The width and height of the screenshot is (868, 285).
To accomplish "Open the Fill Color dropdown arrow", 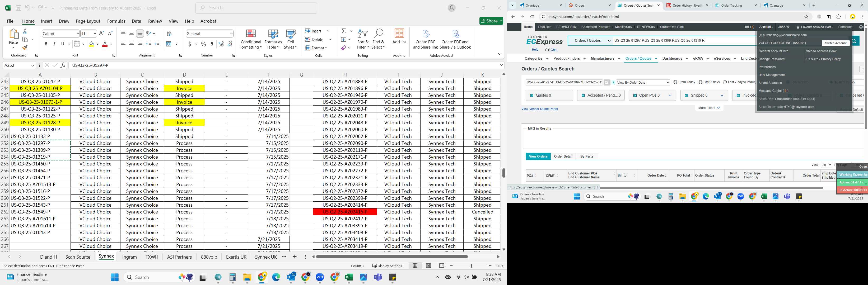I will tap(97, 44).
